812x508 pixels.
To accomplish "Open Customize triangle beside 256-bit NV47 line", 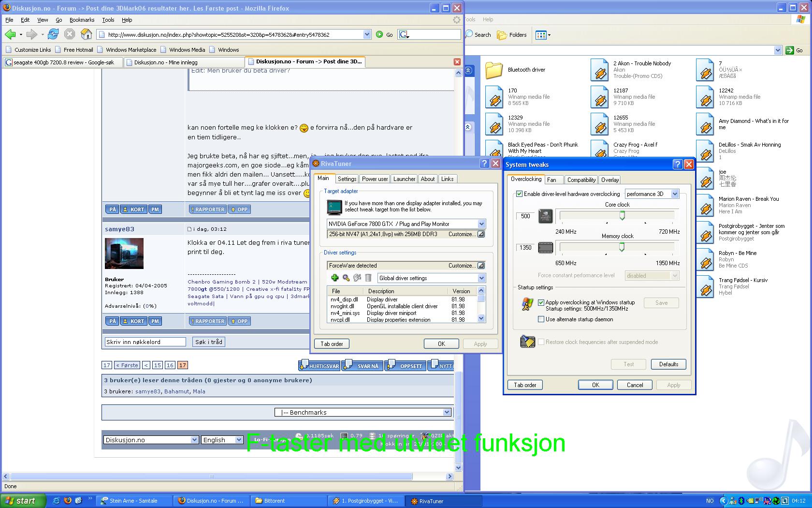I will tap(481, 234).
